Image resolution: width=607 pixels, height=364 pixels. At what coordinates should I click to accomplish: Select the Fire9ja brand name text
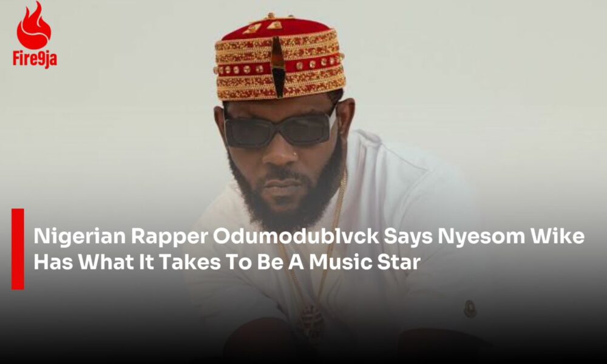[35, 59]
